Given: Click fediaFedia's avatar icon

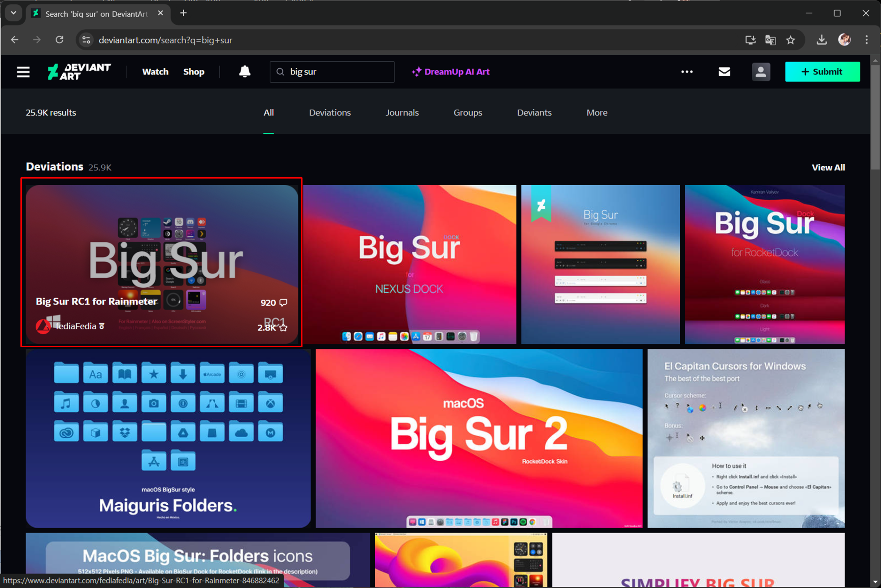Looking at the screenshot, I should [43, 326].
